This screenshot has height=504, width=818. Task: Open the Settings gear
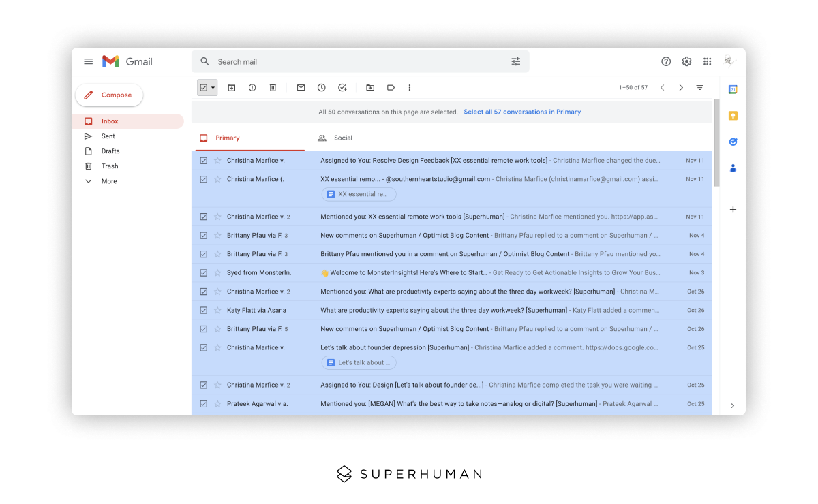click(x=686, y=61)
